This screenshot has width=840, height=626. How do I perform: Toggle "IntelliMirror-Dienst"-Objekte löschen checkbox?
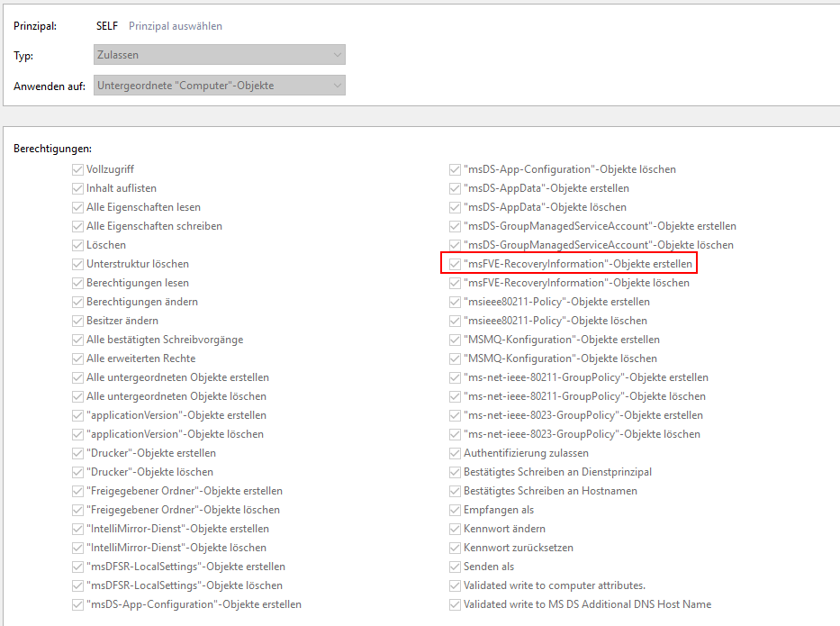(x=77, y=548)
